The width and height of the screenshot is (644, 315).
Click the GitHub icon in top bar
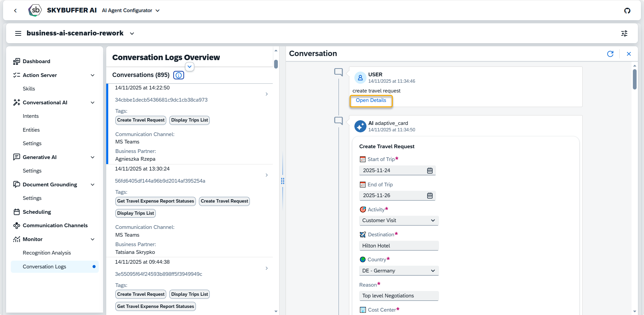point(627,10)
